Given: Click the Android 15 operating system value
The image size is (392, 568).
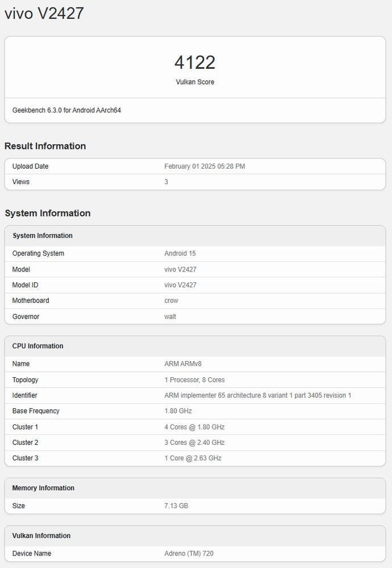Looking at the screenshot, I should (180, 253).
